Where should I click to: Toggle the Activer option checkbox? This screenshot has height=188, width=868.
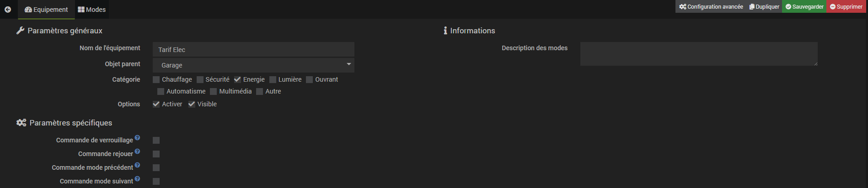tap(156, 104)
